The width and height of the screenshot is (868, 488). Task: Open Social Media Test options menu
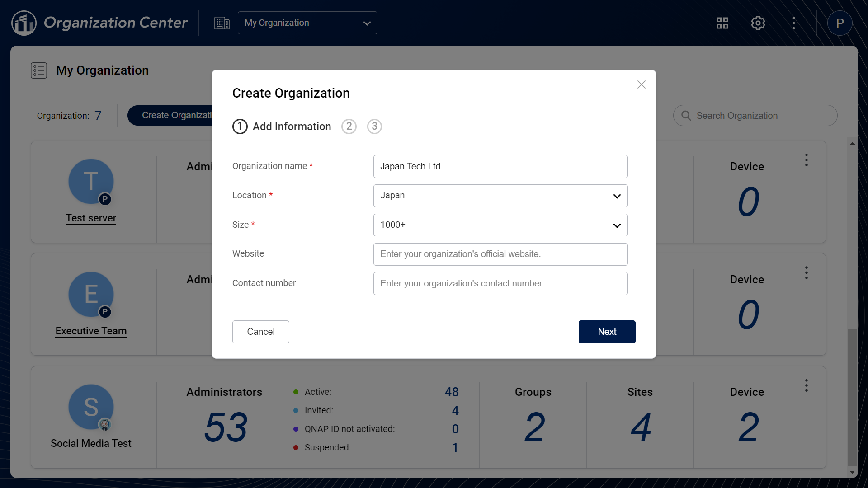pyautogui.click(x=806, y=385)
